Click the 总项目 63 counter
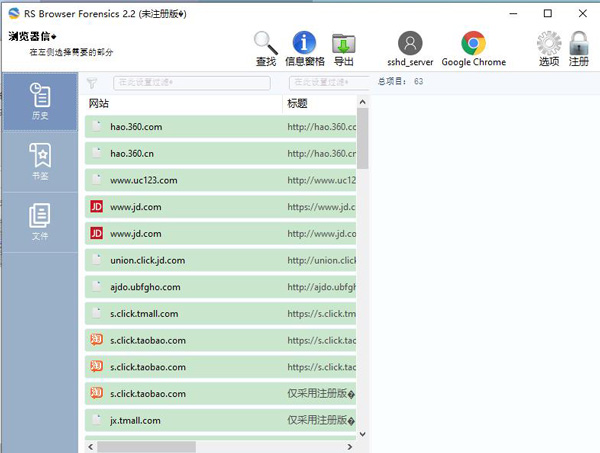 click(400, 81)
